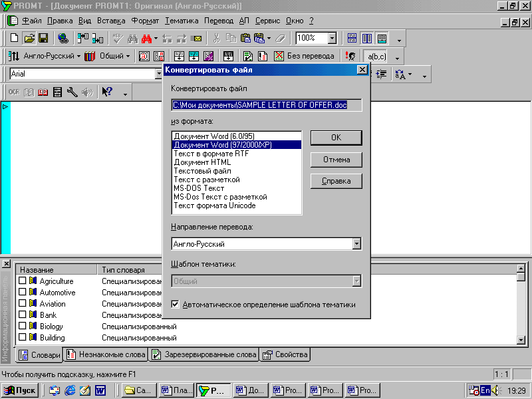Open the Общий topic toolbar dropdown
Viewport: 532px width, 399px height.
point(128,57)
